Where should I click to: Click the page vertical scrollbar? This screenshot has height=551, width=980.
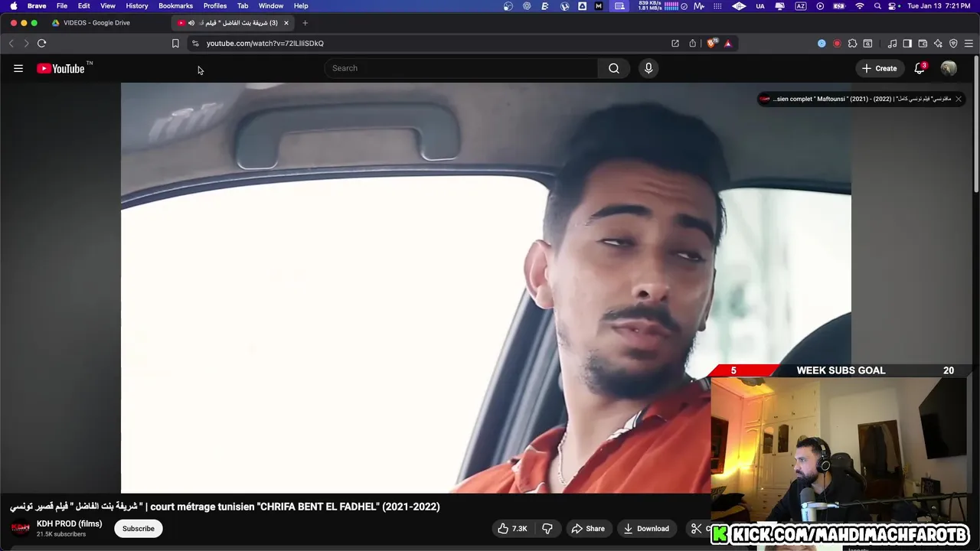point(975,124)
